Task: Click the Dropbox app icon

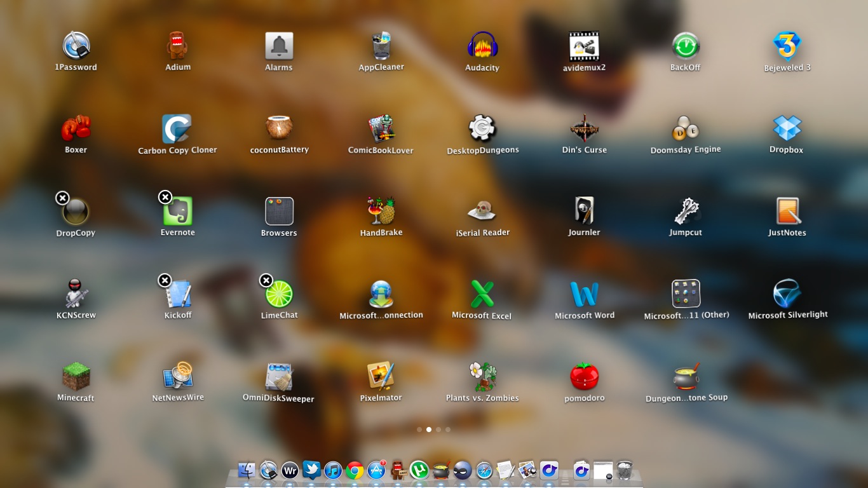Action: click(787, 129)
